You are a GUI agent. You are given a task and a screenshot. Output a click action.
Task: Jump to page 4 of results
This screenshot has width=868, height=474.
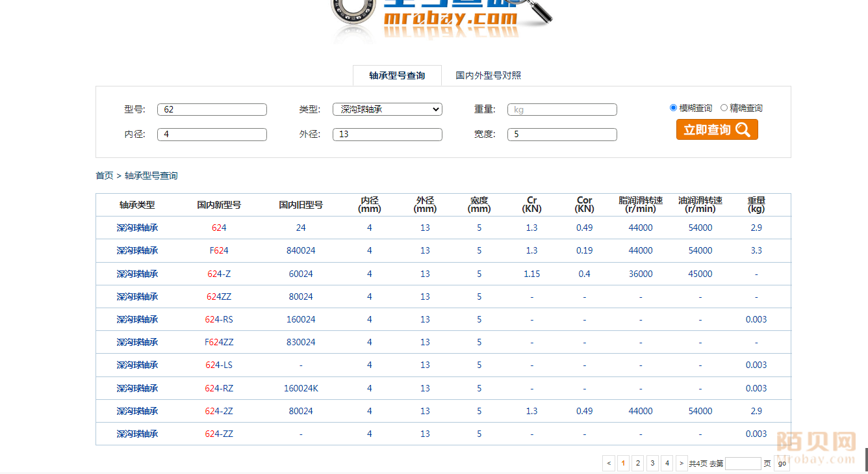coord(667,463)
